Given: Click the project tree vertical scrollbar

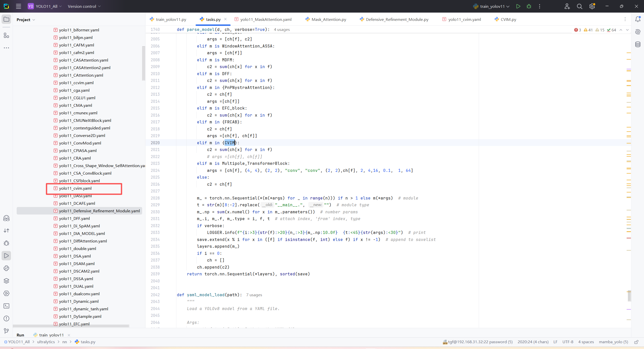Looking at the screenshot, I should coord(144,63).
